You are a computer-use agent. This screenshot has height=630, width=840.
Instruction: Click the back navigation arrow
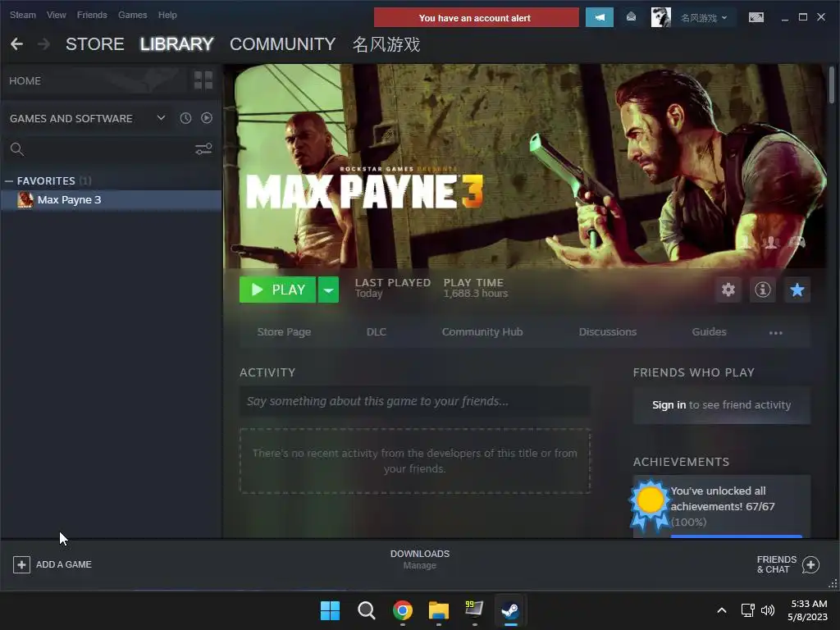(16, 44)
